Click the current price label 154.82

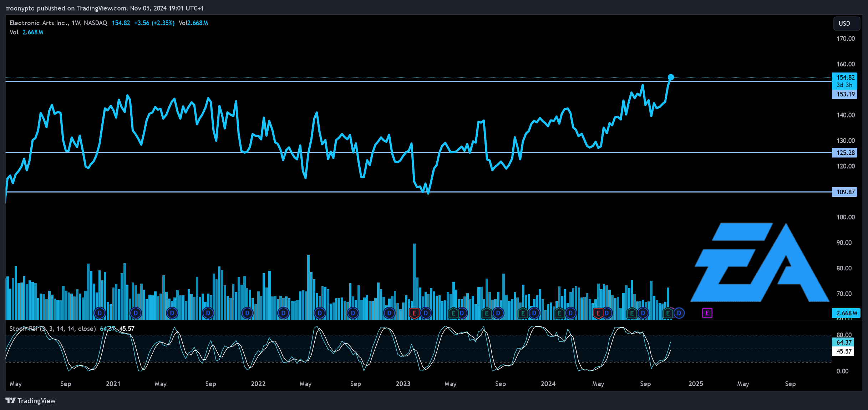click(844, 77)
